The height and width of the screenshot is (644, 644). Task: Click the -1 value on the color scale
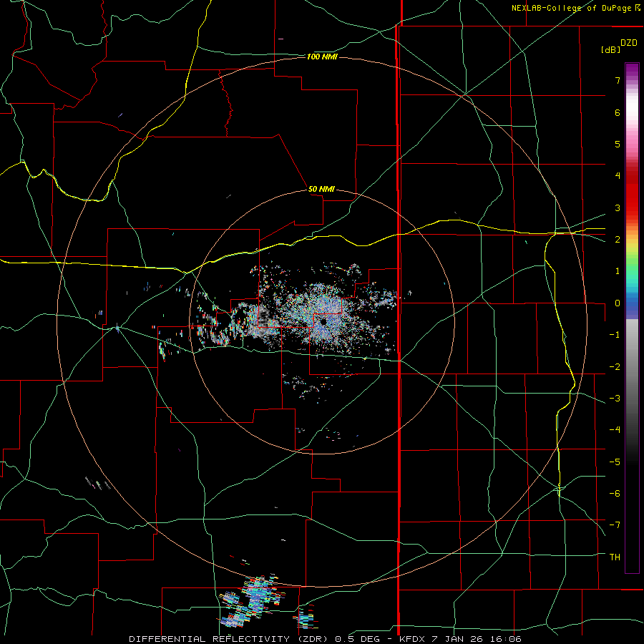tap(615, 335)
